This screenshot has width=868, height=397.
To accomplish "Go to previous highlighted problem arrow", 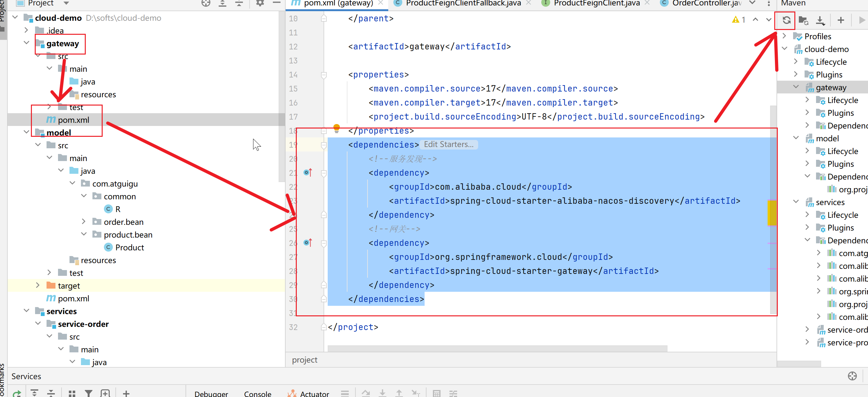I will [x=755, y=19].
